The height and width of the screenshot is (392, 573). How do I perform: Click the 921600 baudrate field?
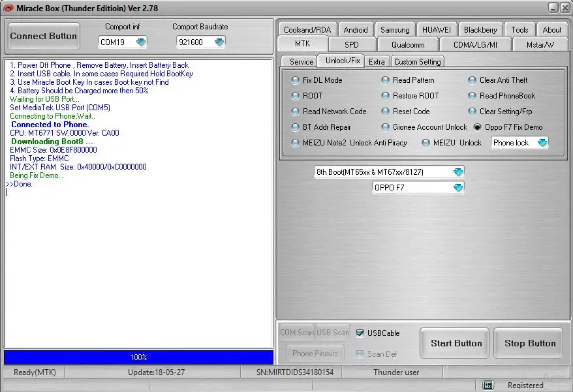pyautogui.click(x=200, y=42)
